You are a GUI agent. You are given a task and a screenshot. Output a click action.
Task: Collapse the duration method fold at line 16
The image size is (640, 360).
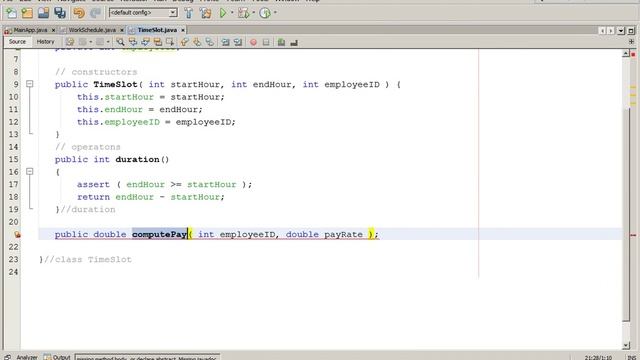point(29,171)
